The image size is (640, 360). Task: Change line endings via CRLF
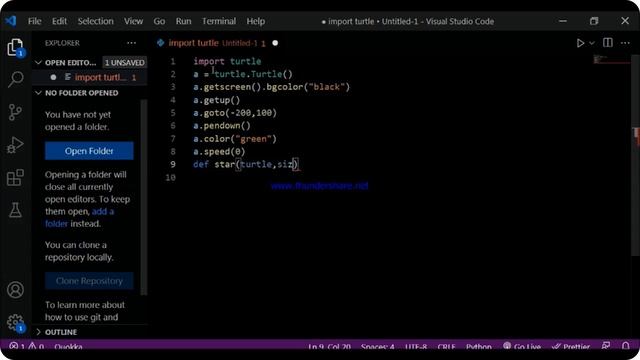pos(446,346)
